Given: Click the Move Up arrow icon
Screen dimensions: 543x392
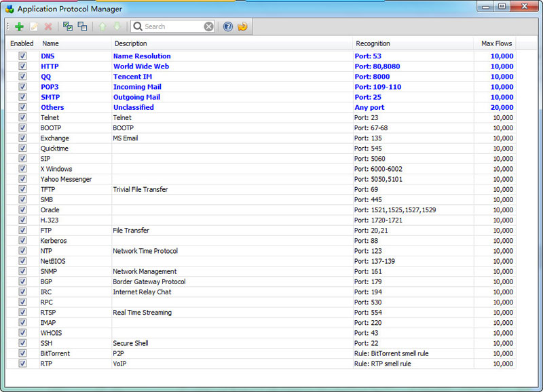Looking at the screenshot, I should click(x=102, y=26).
